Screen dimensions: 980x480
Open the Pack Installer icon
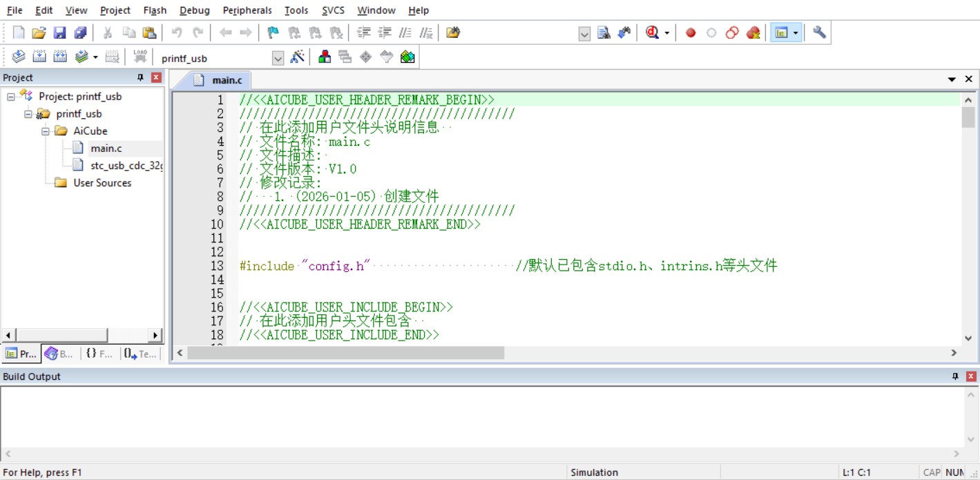pyautogui.click(x=407, y=57)
